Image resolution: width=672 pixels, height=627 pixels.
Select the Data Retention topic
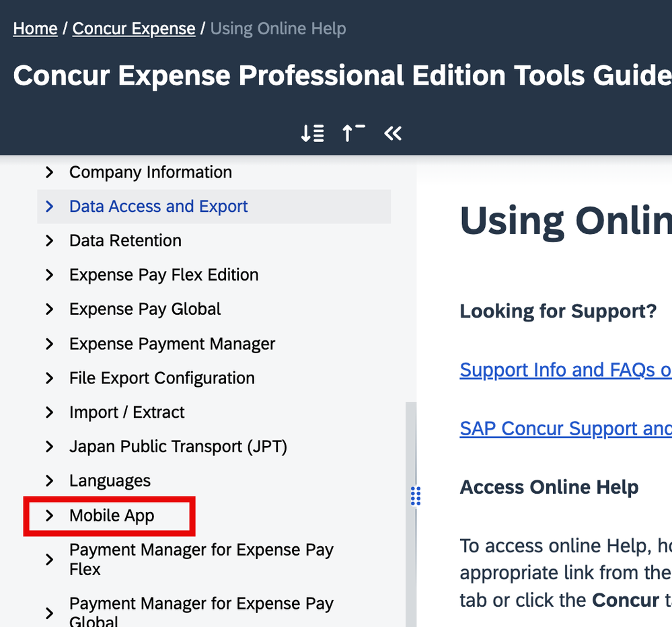[x=126, y=241]
